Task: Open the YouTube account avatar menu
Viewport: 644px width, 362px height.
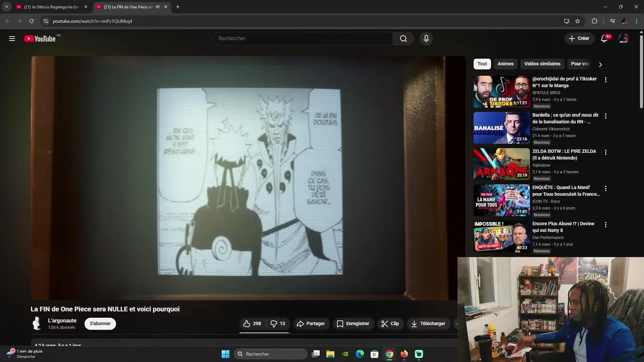Action: [x=623, y=39]
